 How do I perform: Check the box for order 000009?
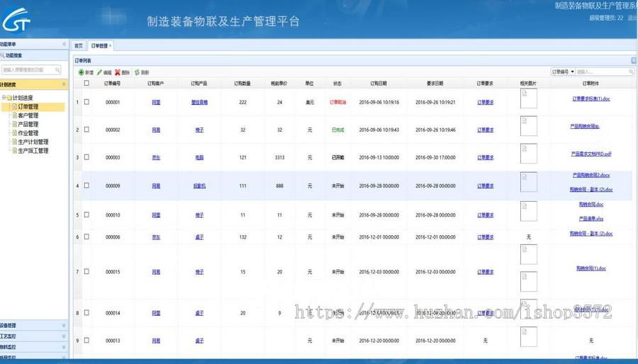tap(86, 186)
